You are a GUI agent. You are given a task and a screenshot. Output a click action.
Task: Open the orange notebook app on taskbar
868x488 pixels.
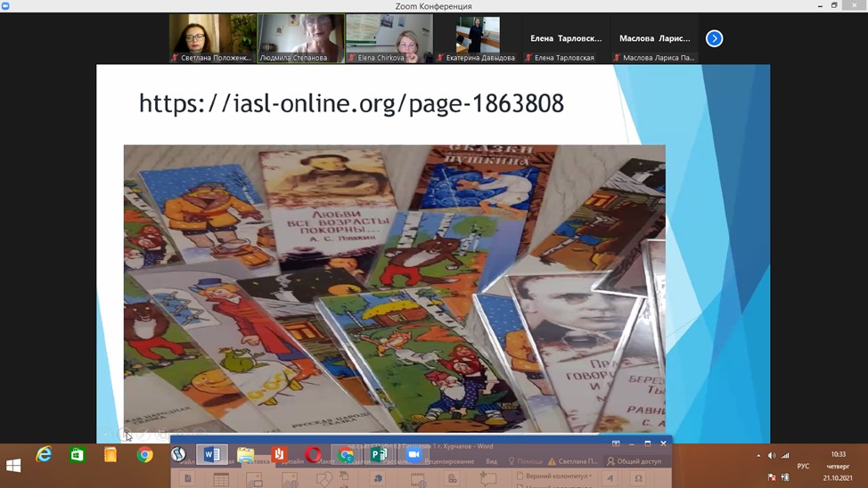(x=111, y=455)
